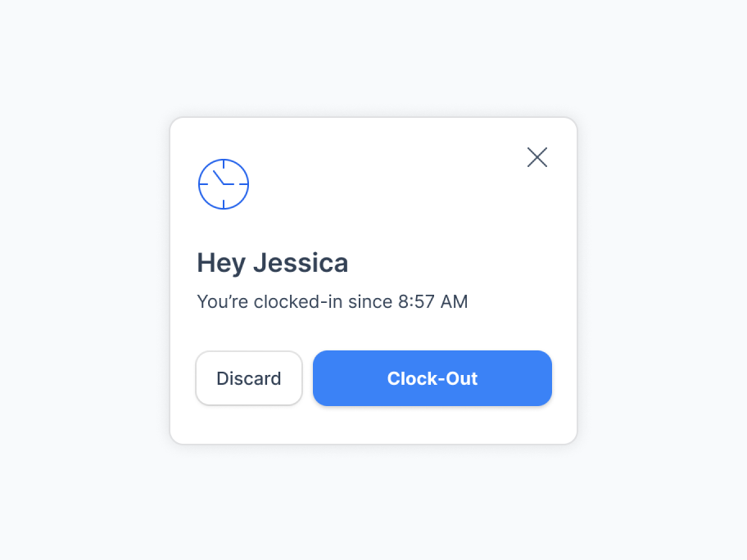Click the word "Hey" in the title
The height and width of the screenshot is (560, 747).
pyautogui.click(x=221, y=264)
